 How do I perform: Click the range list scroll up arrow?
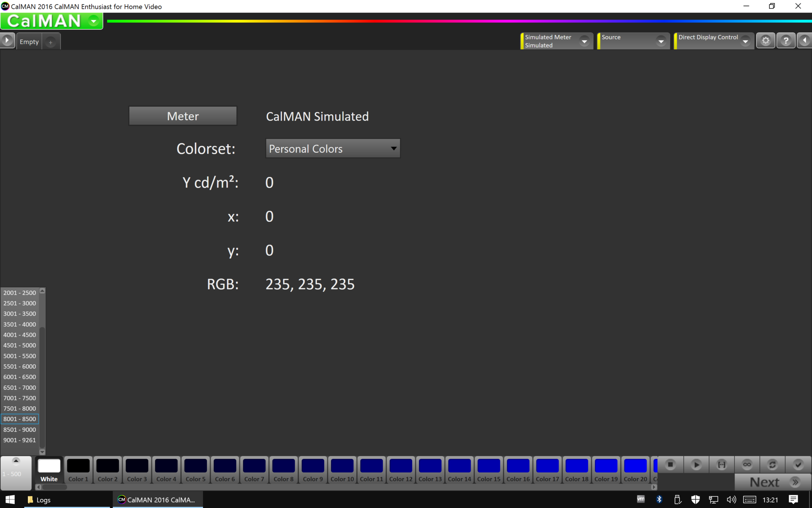42,291
